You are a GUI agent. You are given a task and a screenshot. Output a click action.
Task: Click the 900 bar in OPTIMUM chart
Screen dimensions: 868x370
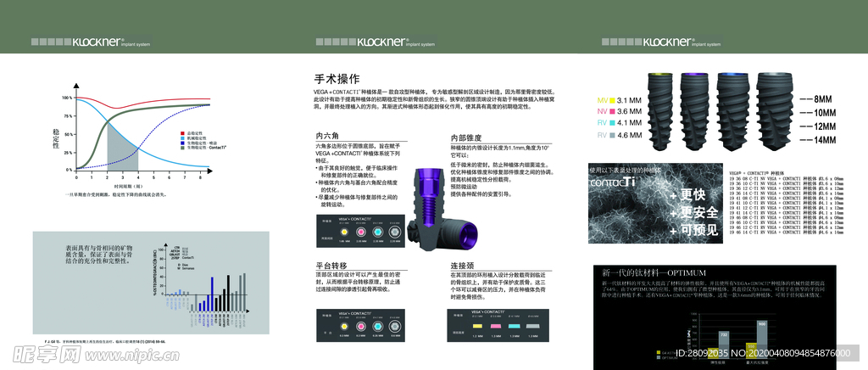click(x=762, y=338)
